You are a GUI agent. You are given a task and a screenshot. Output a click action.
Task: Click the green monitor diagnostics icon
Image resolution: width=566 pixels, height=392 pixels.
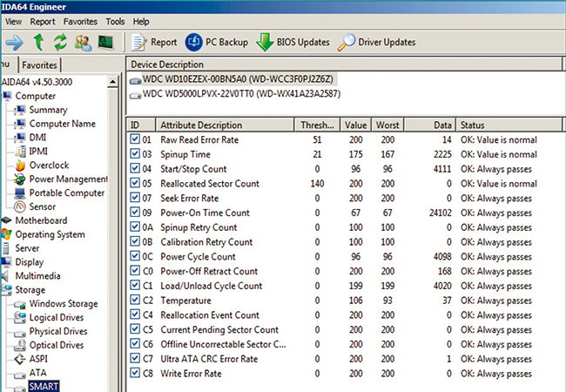[x=105, y=43]
